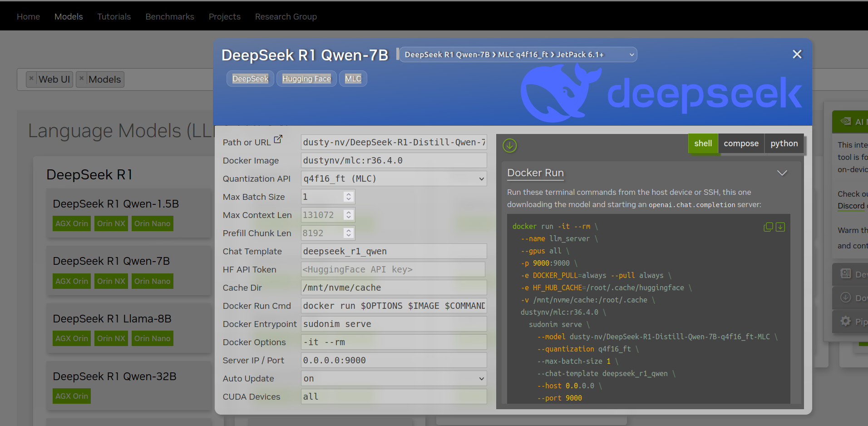Open the DeepSeek R1 Llama-8B card title
The height and width of the screenshot is (426, 868).
pos(112,319)
